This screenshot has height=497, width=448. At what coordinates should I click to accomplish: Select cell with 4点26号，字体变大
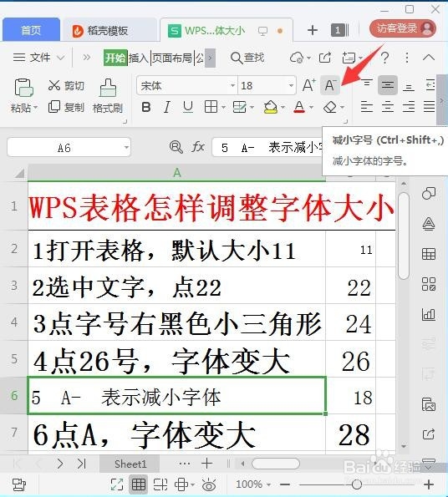176,359
